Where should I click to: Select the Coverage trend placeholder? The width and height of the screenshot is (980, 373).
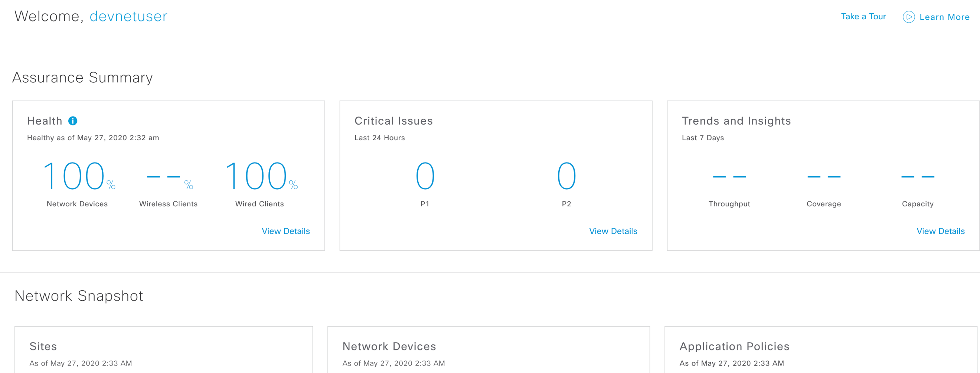[823, 176]
